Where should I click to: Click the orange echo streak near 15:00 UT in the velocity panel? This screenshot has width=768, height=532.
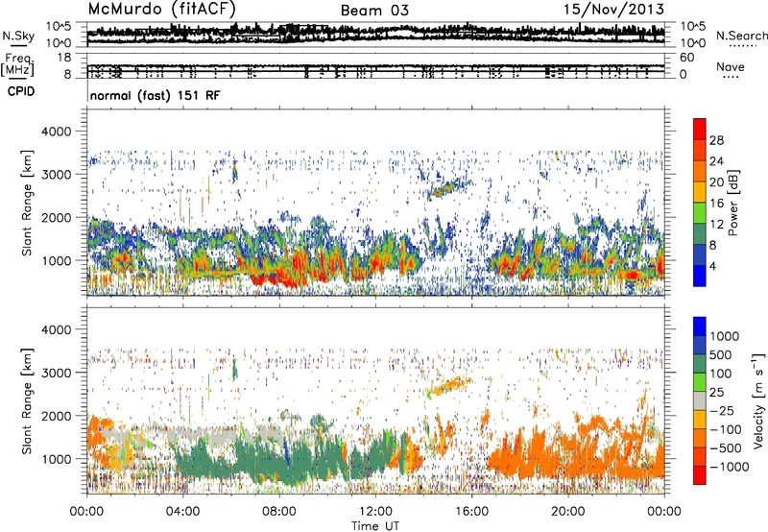pyautogui.click(x=448, y=386)
